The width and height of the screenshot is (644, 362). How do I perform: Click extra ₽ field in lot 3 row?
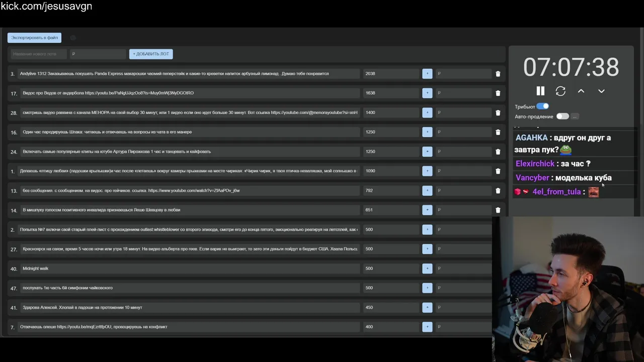point(463,73)
